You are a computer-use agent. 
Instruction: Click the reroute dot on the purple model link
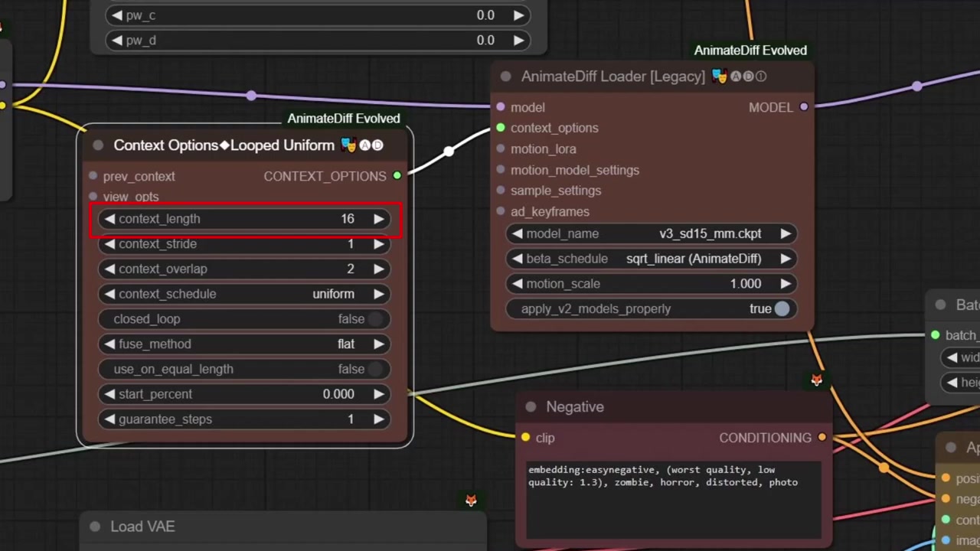click(252, 96)
